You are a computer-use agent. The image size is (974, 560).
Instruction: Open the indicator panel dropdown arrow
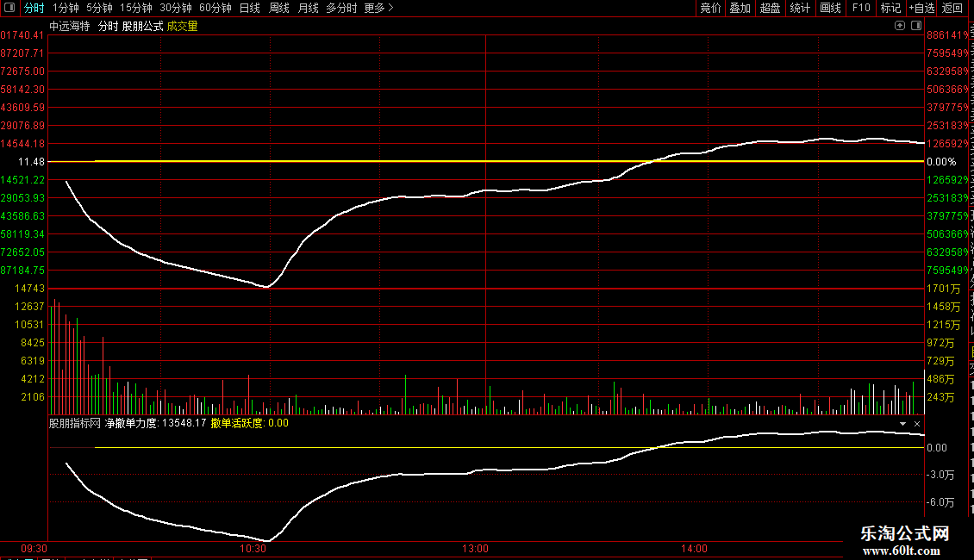coord(902,423)
